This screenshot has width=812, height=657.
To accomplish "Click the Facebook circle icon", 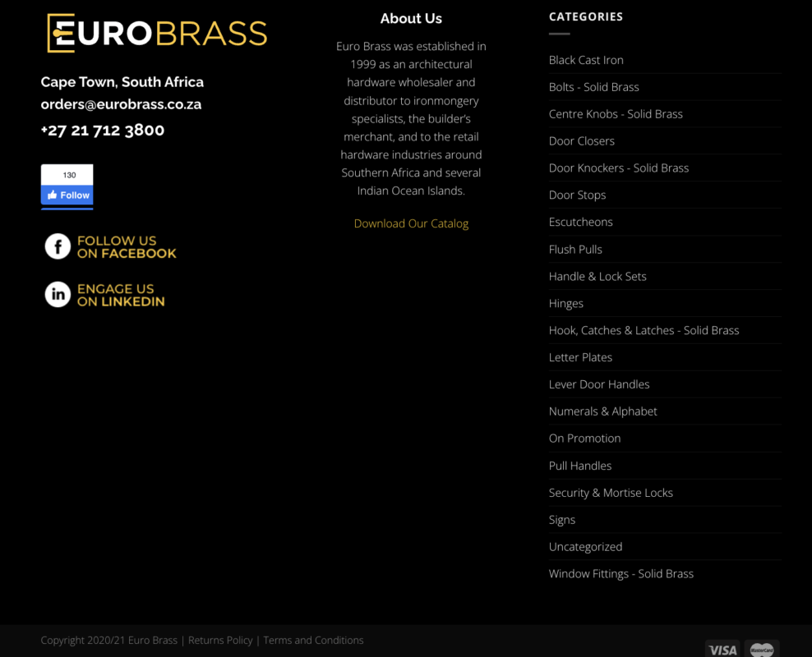I will (x=58, y=246).
